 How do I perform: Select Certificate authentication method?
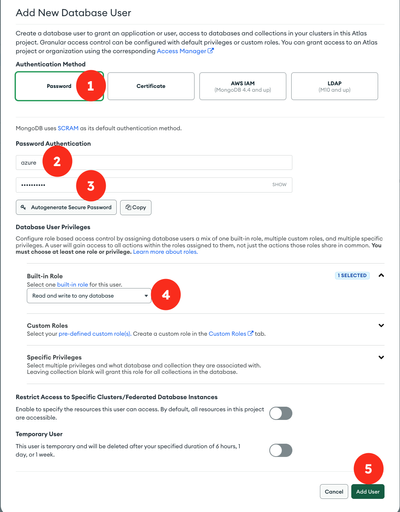tap(151, 86)
